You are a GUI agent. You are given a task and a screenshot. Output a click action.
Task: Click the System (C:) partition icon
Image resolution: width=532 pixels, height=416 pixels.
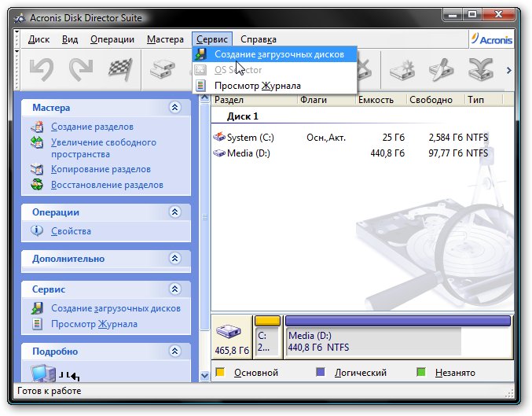tap(218, 137)
